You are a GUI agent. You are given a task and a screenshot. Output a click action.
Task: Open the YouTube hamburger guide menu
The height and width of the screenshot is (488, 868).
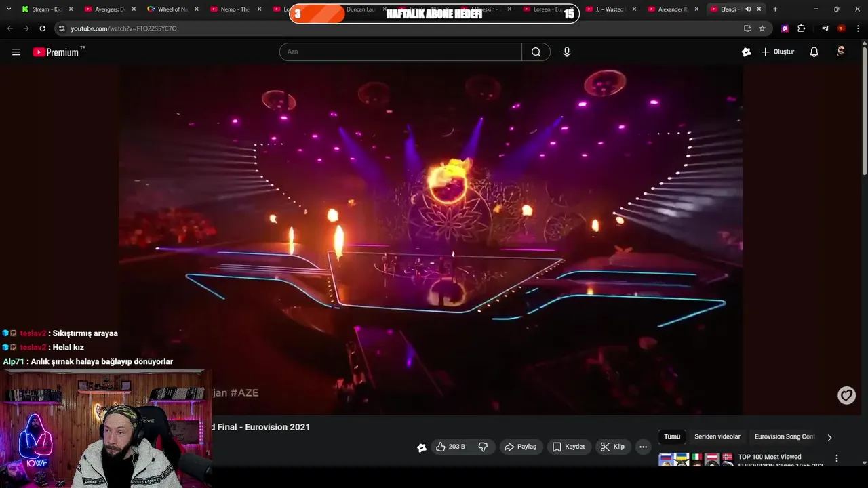pos(16,52)
